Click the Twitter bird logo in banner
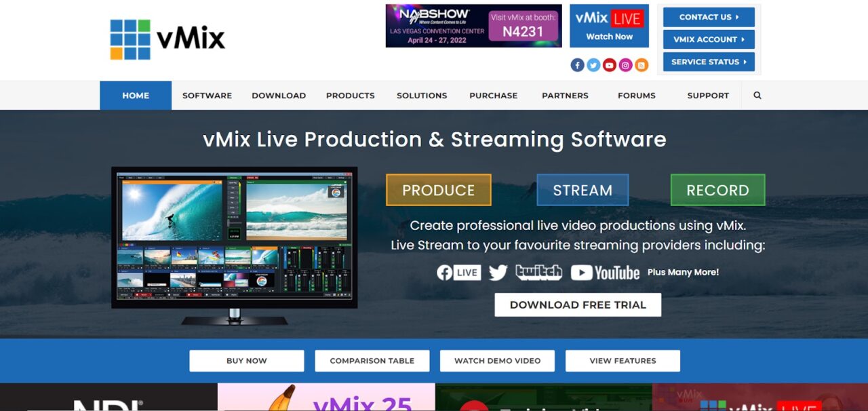This screenshot has width=868, height=411. (x=498, y=273)
